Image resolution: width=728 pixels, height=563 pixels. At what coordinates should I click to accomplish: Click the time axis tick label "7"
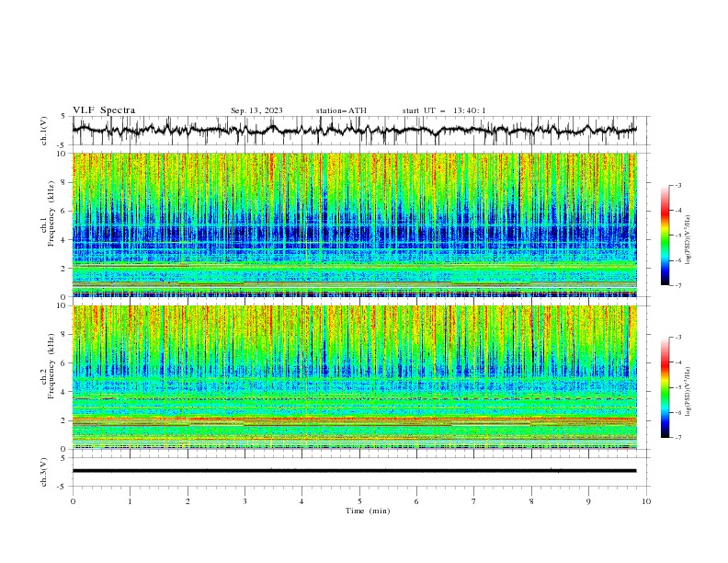474,501
